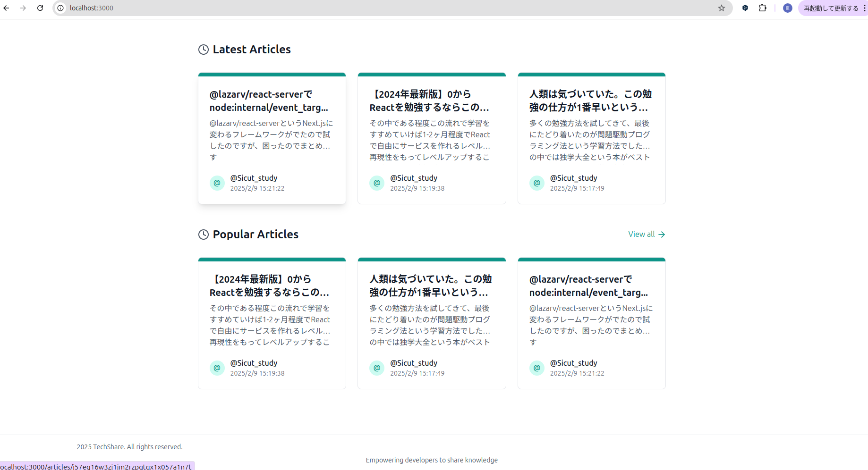Image resolution: width=868 pixels, height=470 pixels.
Task: Open the browser three-dot menu
Action: (x=864, y=8)
